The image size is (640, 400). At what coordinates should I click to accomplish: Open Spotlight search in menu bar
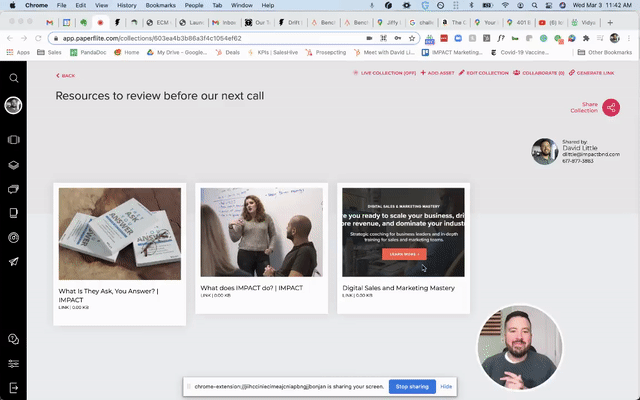534,5
